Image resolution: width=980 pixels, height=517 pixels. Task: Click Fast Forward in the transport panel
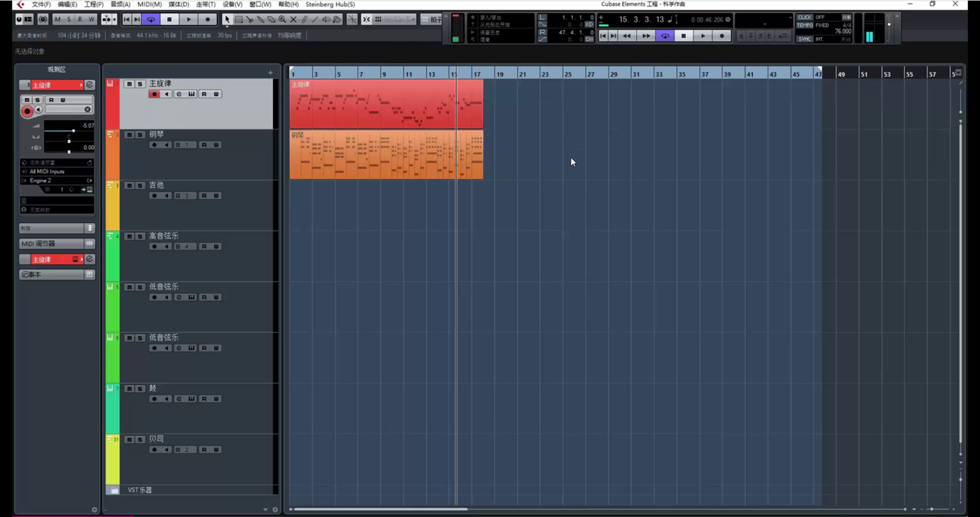pyautogui.click(x=646, y=36)
